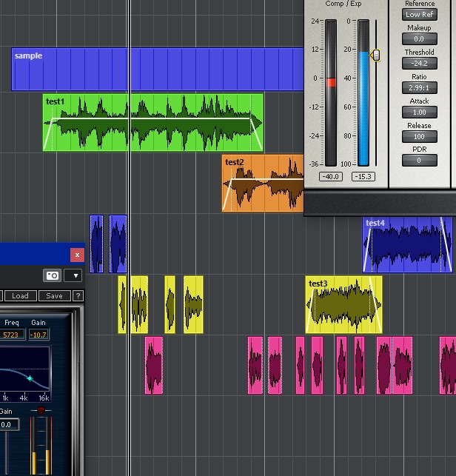Screen dimensions: 456x476
Task: Click the Load preset button
Action: 20,295
